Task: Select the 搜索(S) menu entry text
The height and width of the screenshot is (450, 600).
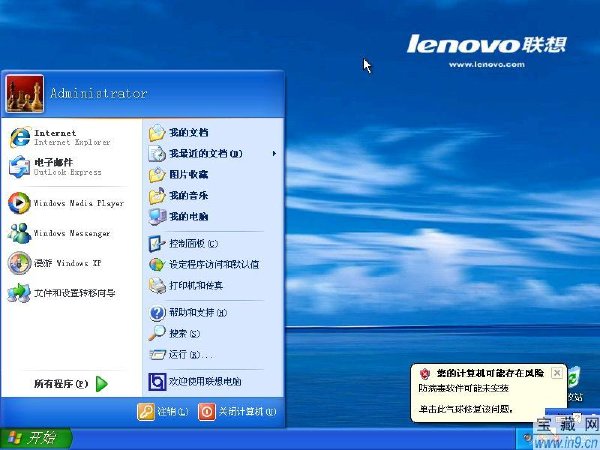Action: tap(184, 334)
